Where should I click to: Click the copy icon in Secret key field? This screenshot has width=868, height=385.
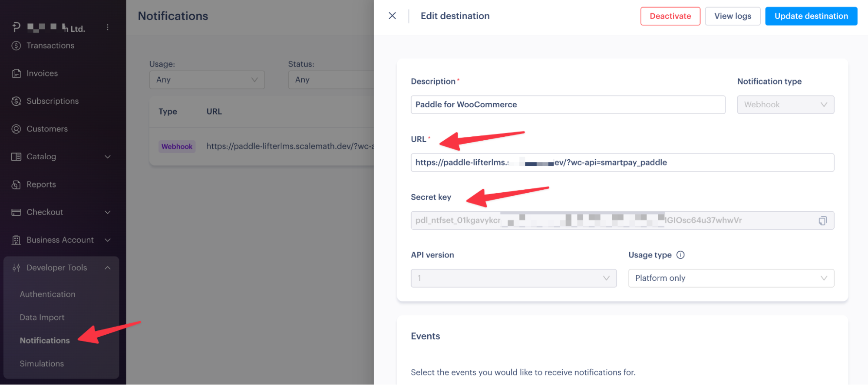(x=822, y=220)
